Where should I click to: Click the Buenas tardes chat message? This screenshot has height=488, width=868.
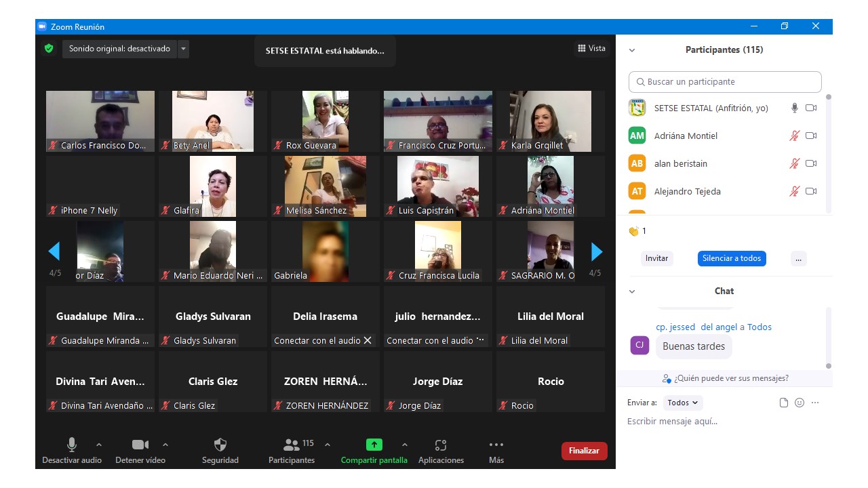[694, 346]
